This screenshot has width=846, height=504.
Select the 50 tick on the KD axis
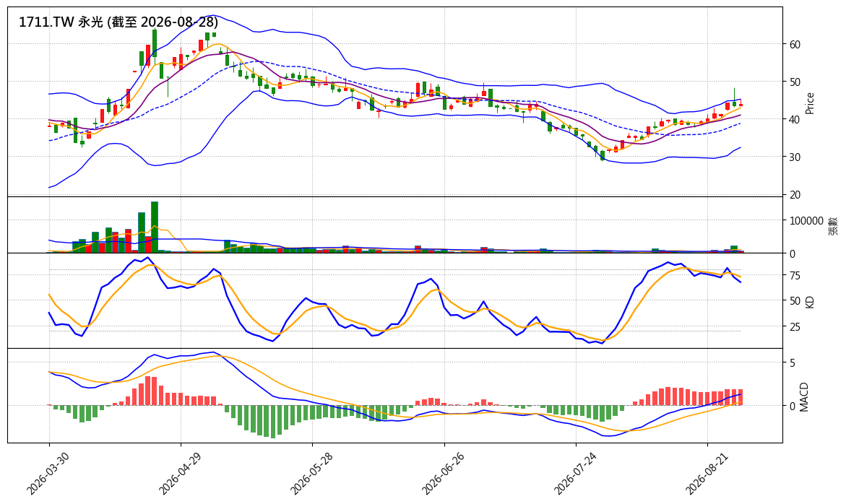[795, 301]
